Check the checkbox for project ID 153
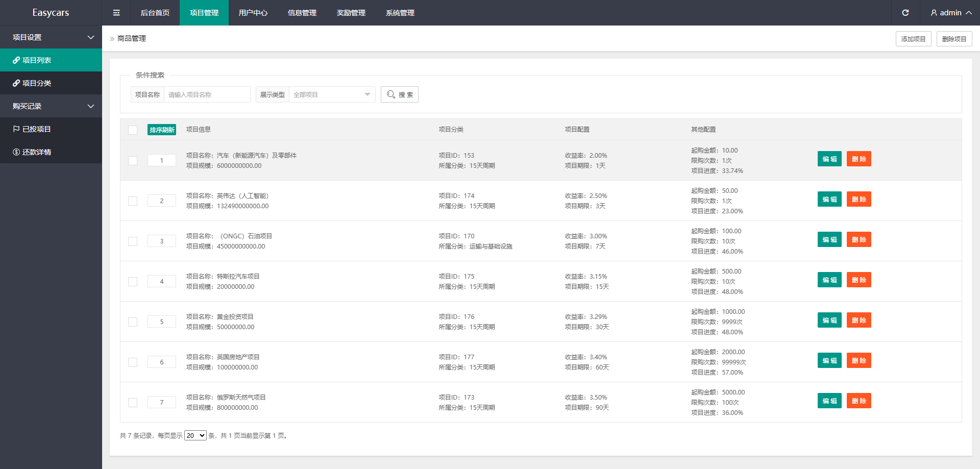Viewport: 980px width, 469px height. tap(133, 161)
